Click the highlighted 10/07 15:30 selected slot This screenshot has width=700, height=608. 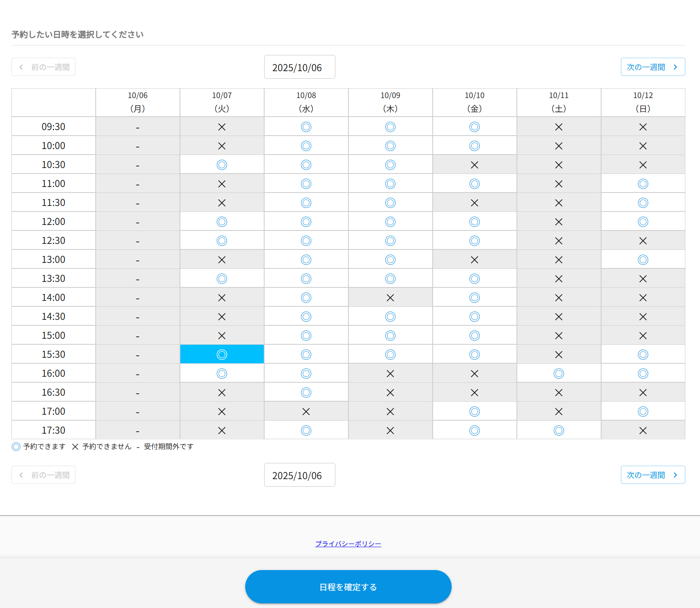[222, 355]
